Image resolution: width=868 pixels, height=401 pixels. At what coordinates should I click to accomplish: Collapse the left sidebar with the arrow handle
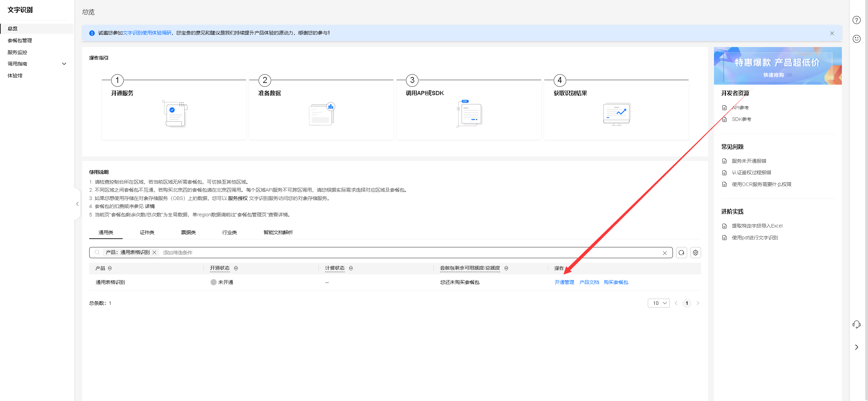tap(77, 204)
